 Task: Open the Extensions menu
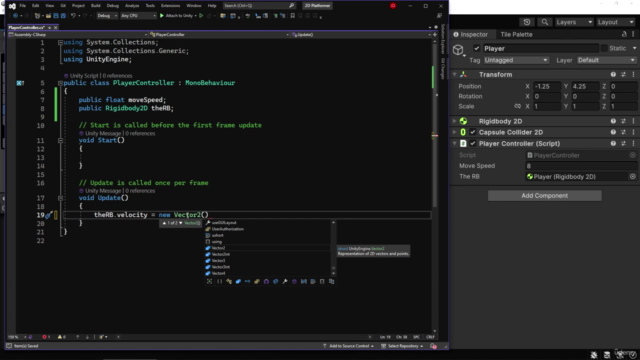(170, 6)
